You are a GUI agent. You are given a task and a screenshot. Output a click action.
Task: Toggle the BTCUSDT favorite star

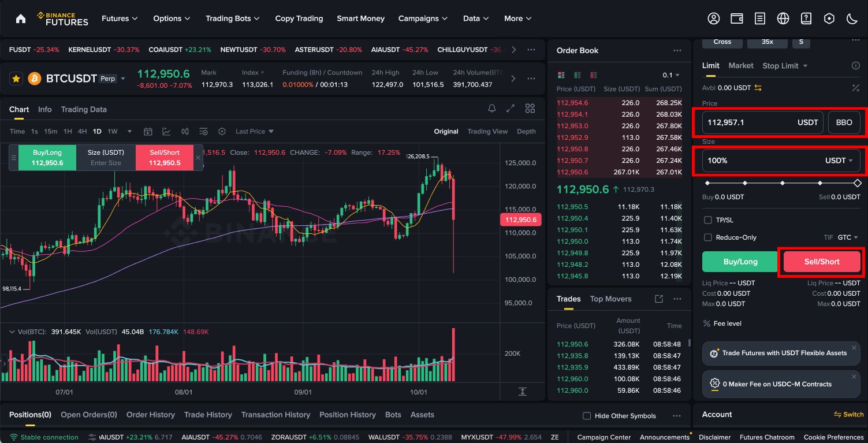pos(16,78)
